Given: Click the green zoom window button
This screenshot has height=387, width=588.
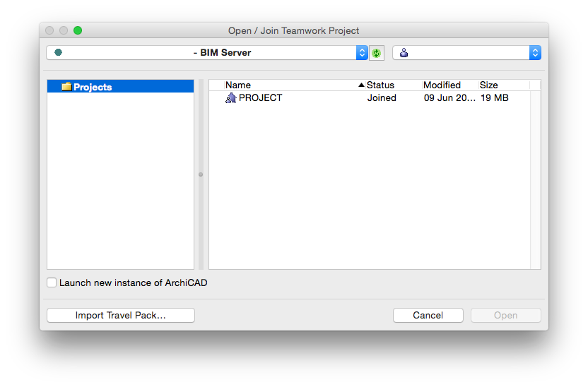Looking at the screenshot, I should point(78,30).
